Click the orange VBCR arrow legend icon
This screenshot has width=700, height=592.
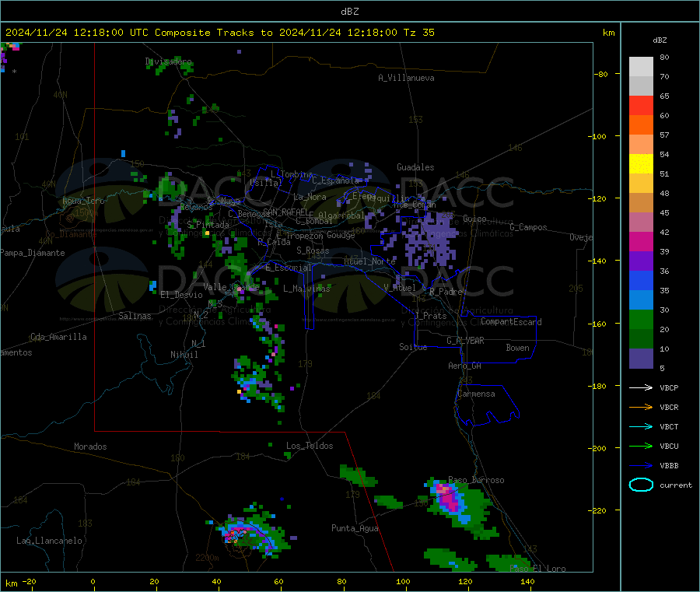point(641,407)
